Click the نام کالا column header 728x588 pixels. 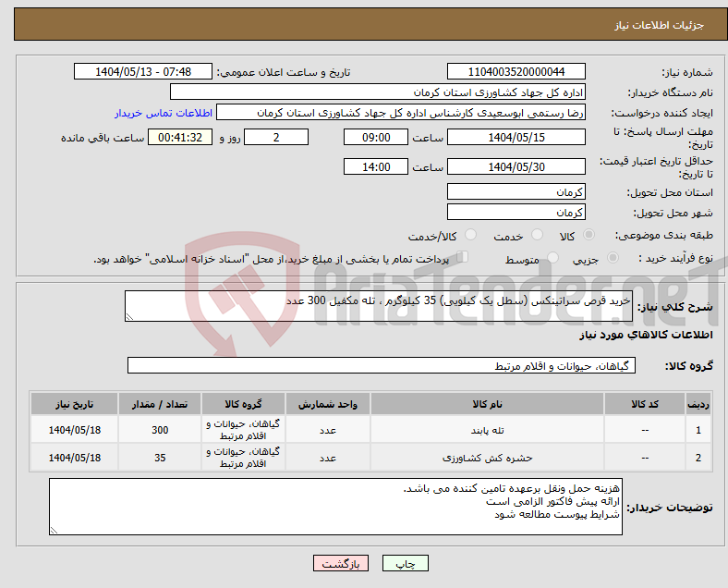(x=487, y=404)
